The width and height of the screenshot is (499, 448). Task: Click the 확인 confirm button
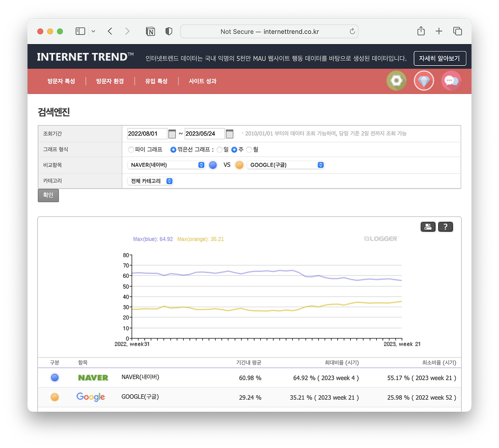[48, 195]
